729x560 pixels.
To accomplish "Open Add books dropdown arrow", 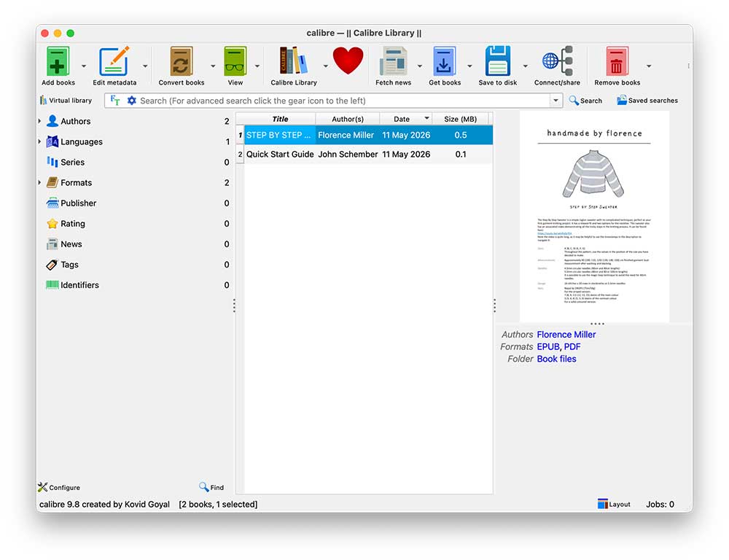I will [x=84, y=66].
